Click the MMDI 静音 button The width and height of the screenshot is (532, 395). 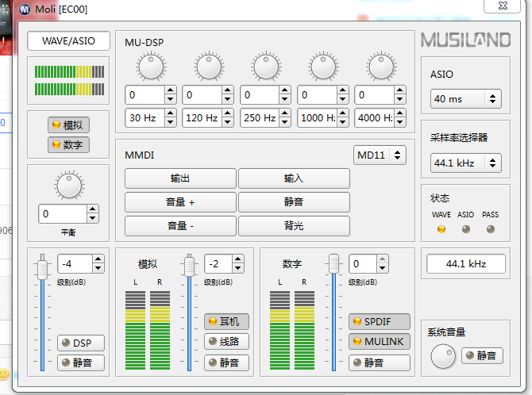point(294,202)
